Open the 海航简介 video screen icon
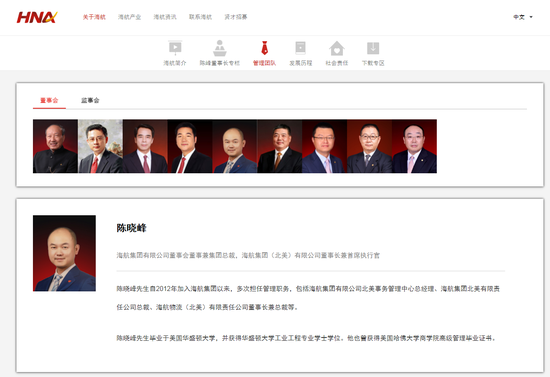Screen dimensions: 550x377 pyautogui.click(x=175, y=48)
